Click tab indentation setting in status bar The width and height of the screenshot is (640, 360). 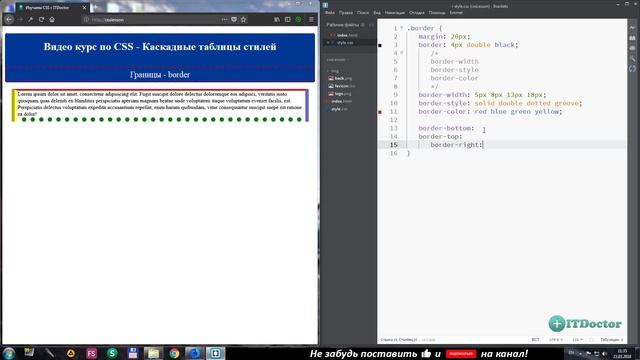point(611,340)
